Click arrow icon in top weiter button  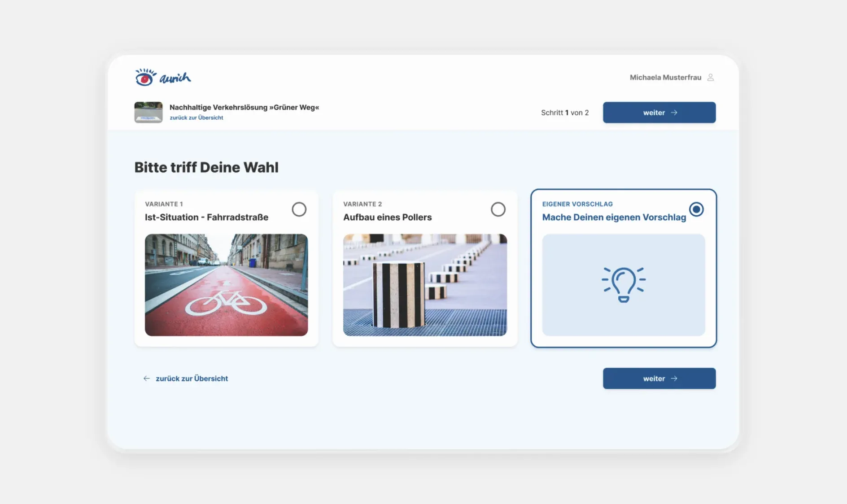tap(674, 113)
